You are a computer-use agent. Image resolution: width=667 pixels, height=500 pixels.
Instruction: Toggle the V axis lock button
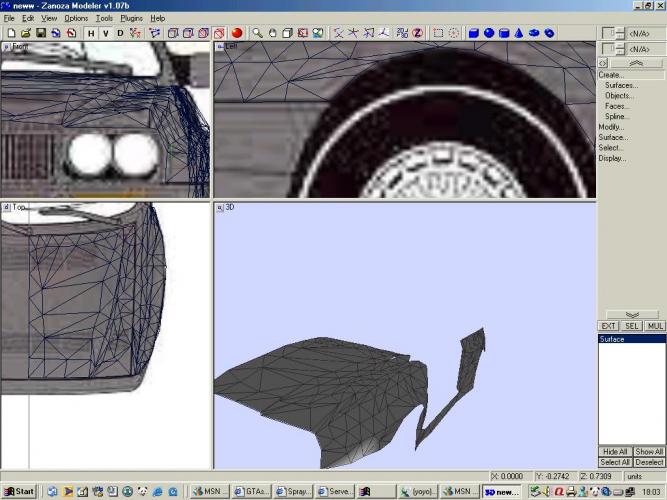pos(106,33)
